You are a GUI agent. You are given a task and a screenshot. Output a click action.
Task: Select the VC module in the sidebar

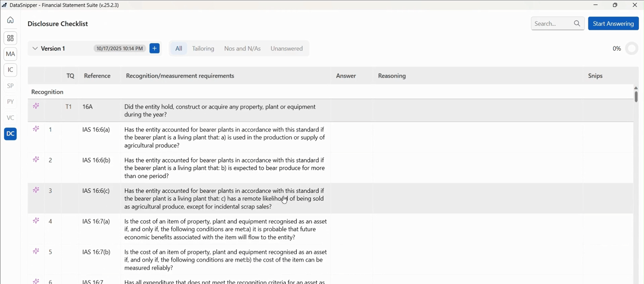coord(10,118)
